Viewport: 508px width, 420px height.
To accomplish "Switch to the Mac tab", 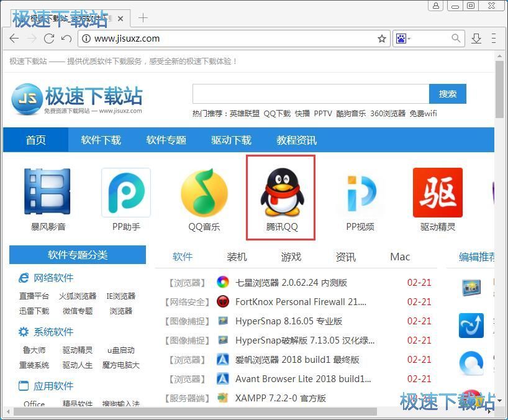I will coord(400,257).
